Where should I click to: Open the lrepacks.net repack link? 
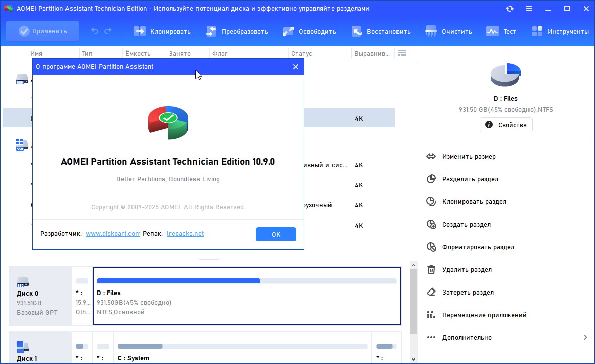coord(185,234)
